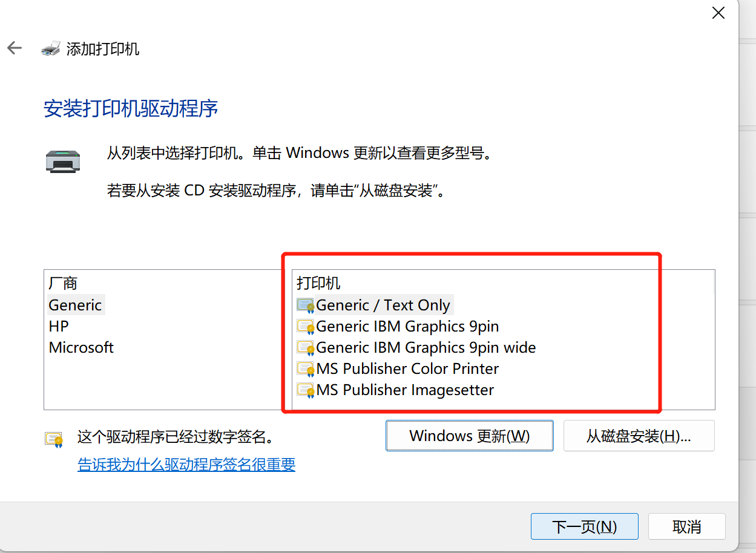The width and height of the screenshot is (756, 553).
Task: Select Generic in the manufacturer list
Action: tap(75, 305)
